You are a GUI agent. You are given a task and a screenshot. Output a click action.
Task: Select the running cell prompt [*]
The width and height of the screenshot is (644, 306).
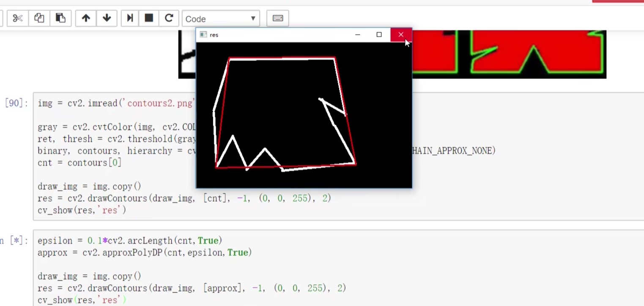tap(15, 240)
